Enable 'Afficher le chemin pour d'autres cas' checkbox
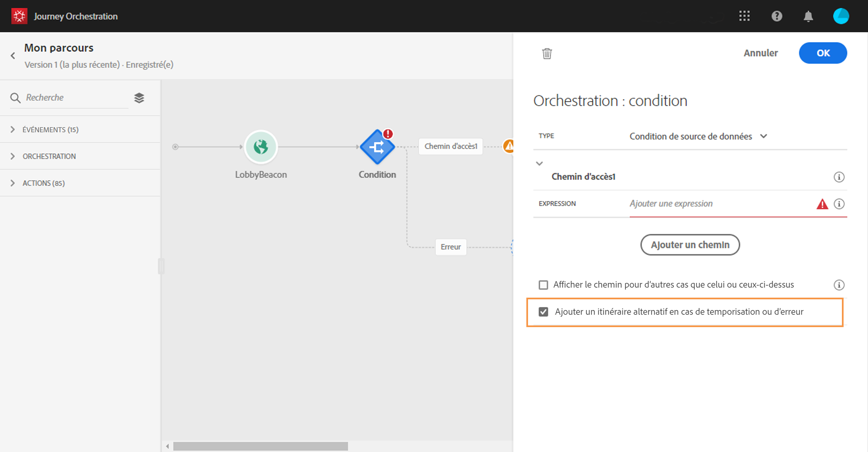The width and height of the screenshot is (868, 452). tap(543, 285)
